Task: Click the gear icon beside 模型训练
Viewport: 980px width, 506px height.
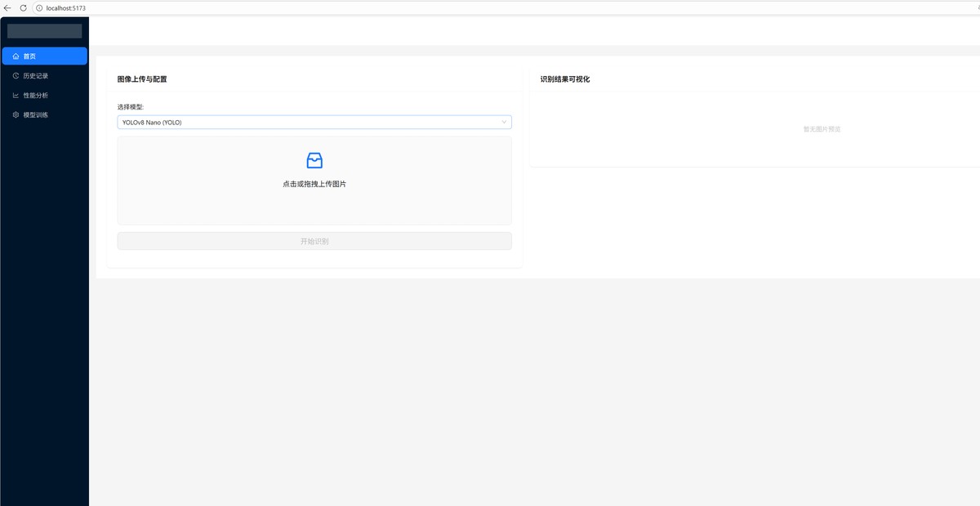Action: coord(16,115)
